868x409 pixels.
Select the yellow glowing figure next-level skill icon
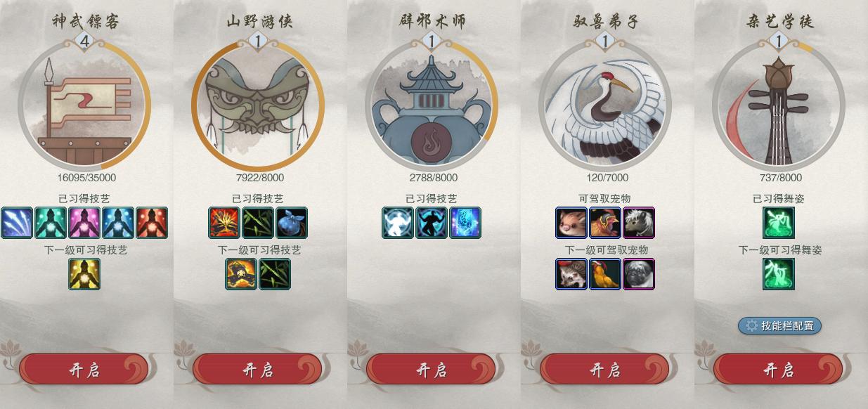point(84,274)
